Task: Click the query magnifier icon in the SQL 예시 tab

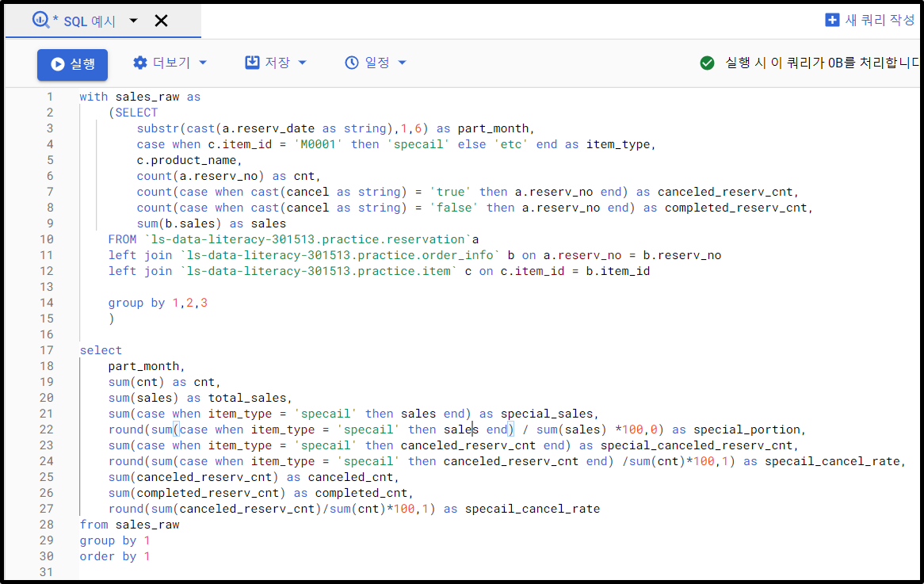Action: point(40,20)
